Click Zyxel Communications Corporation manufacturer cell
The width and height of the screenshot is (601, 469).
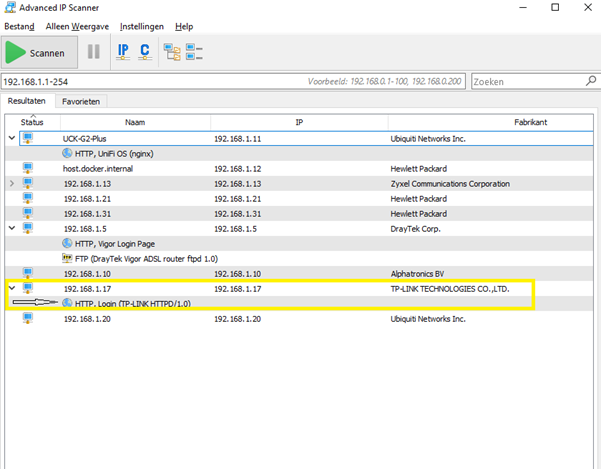click(450, 184)
